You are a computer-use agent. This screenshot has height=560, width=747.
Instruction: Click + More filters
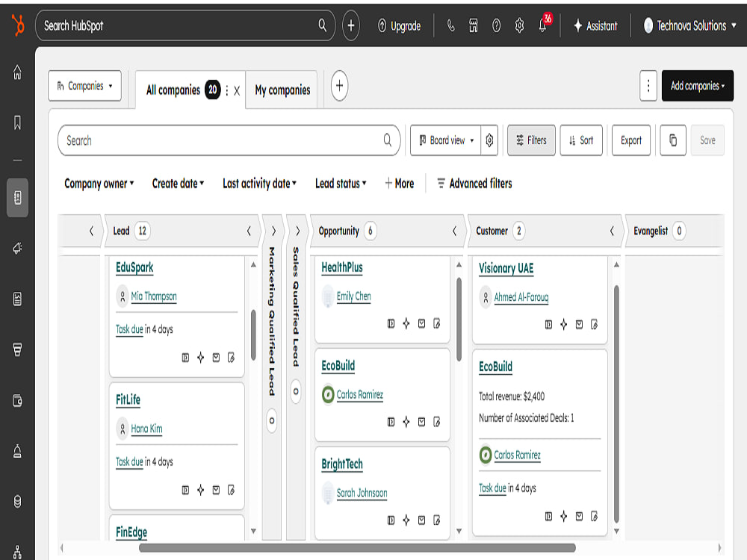[x=399, y=184]
